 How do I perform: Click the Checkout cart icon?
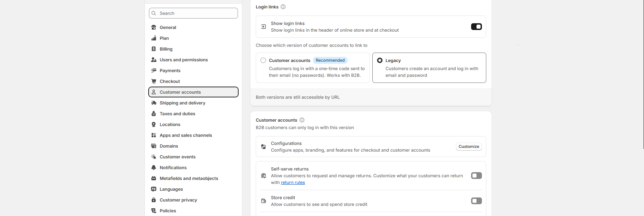(154, 81)
